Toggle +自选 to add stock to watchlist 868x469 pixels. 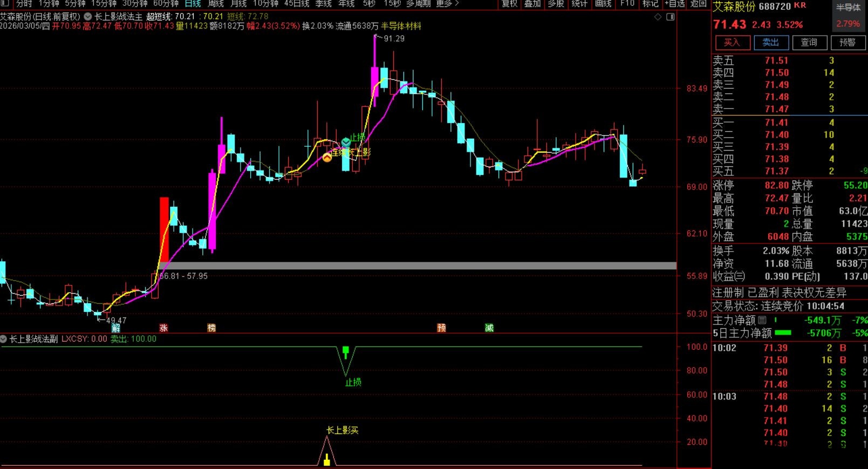pyautogui.click(x=674, y=4)
